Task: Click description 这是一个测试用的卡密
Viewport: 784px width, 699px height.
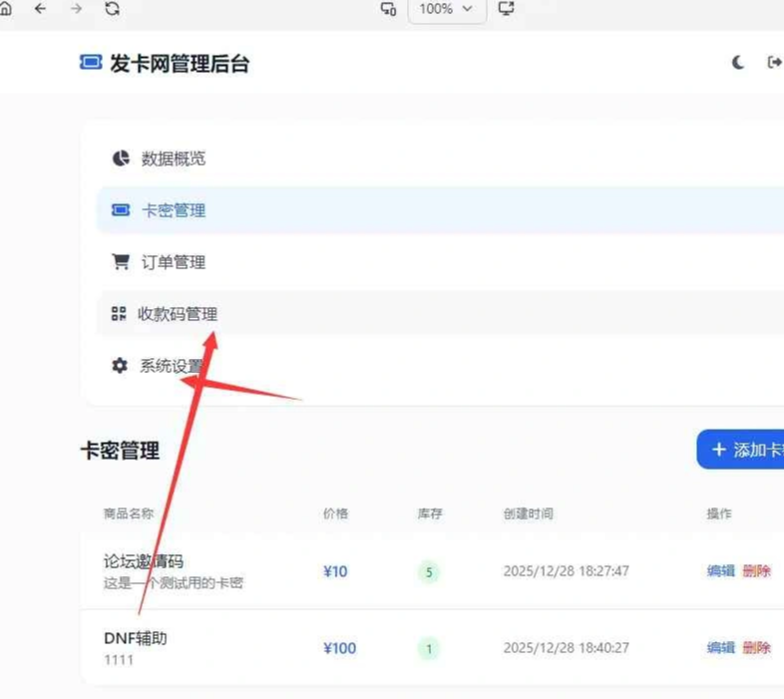Action: 173,582
